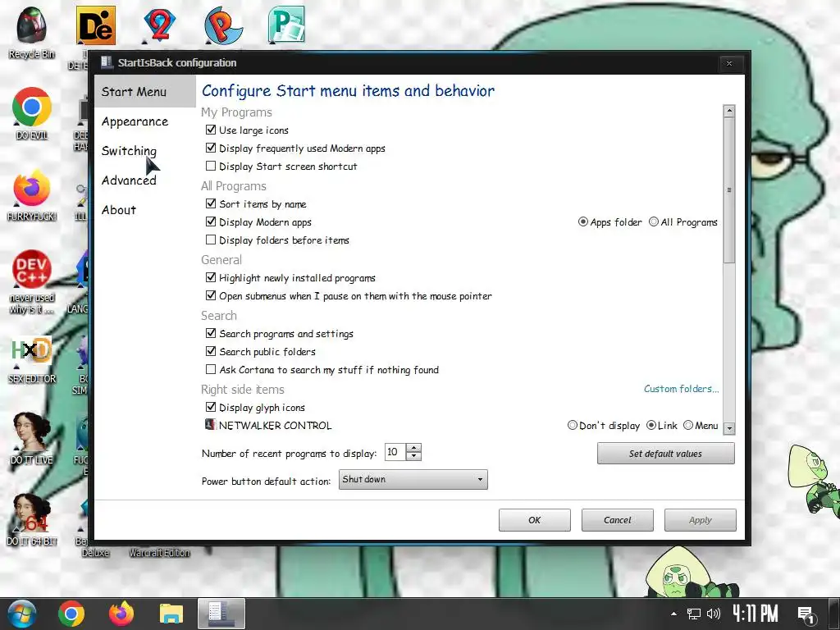
Task: Open Power button default action dropdown
Action: (413, 479)
